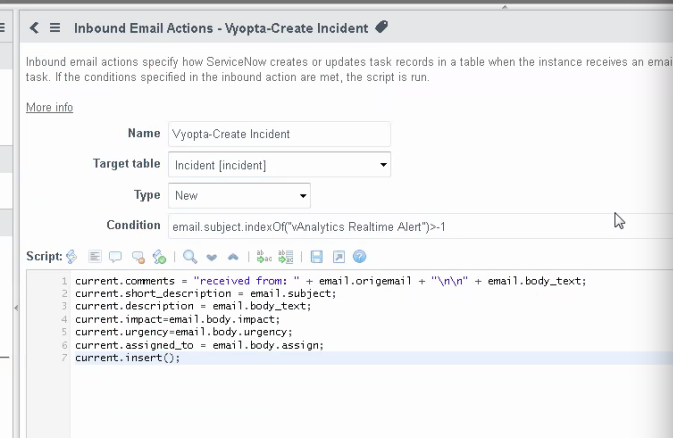Click script line setting current.assigned_to
Viewport: 673px width, 438px height.
pyautogui.click(x=200, y=345)
